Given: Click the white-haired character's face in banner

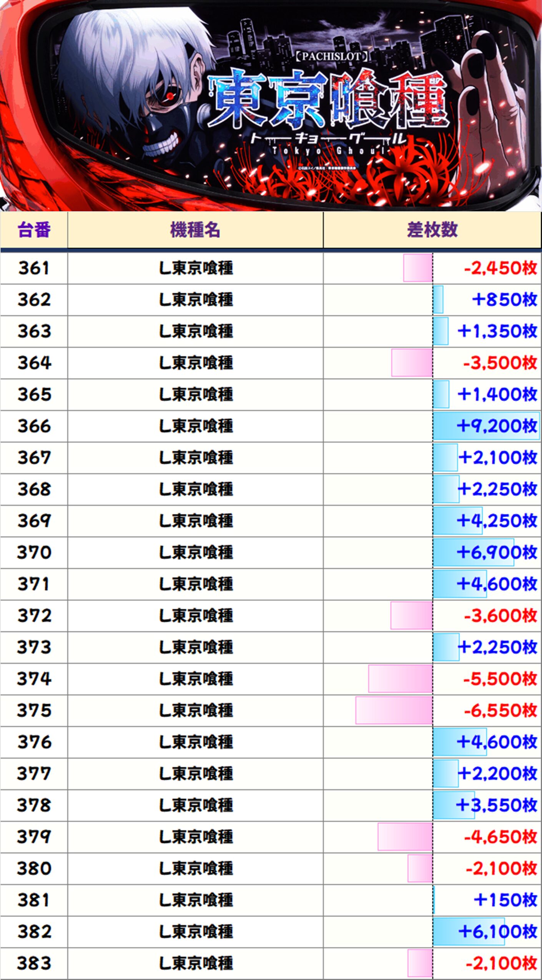Looking at the screenshot, I should 154,100.
